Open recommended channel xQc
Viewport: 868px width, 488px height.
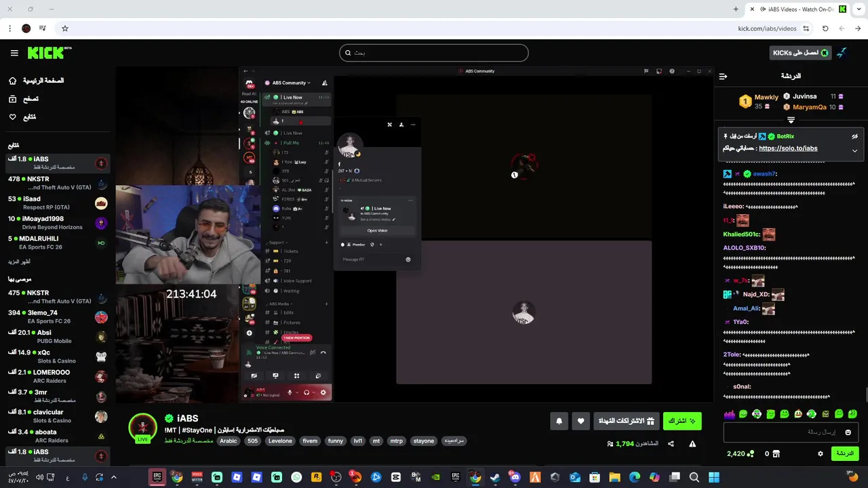tap(58, 357)
